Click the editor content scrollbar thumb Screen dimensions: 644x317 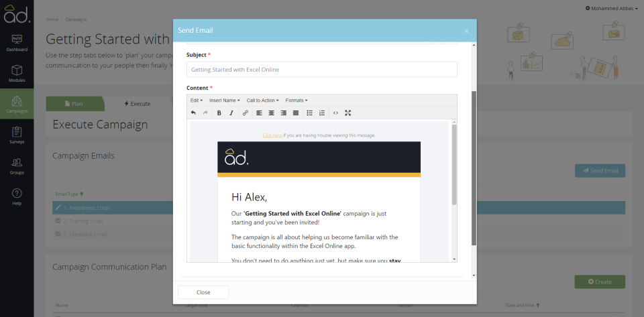click(x=454, y=164)
